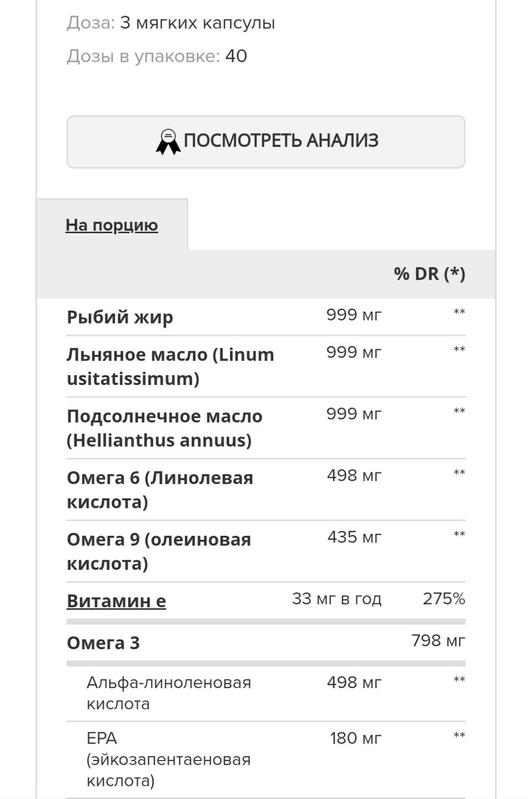Select the Альфа-линоленовая кислота sub-item
The width and height of the screenshot is (532, 799).
[169, 693]
